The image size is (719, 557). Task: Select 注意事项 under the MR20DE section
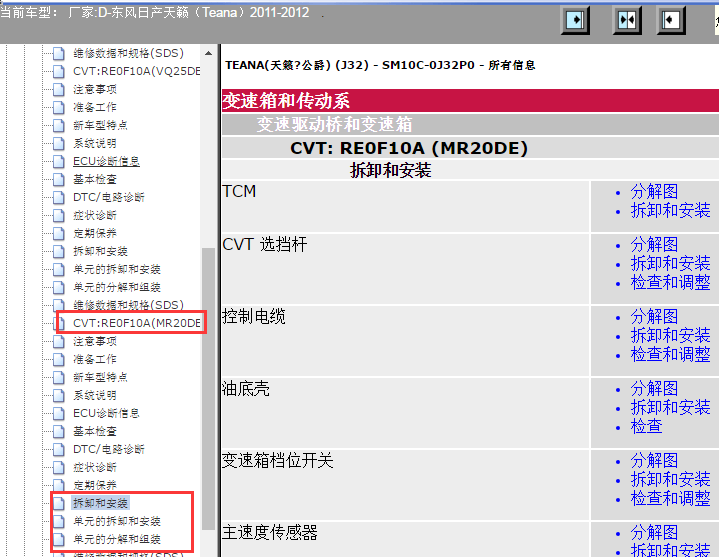[x=95, y=341]
